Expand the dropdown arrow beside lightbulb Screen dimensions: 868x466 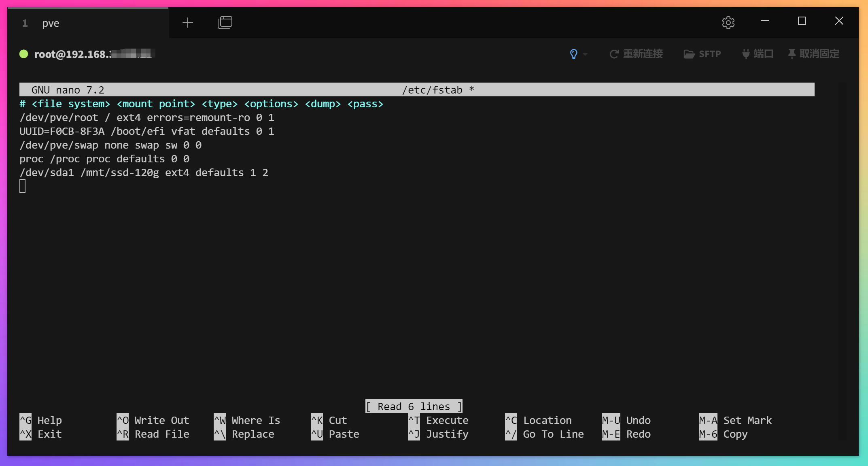coord(585,54)
